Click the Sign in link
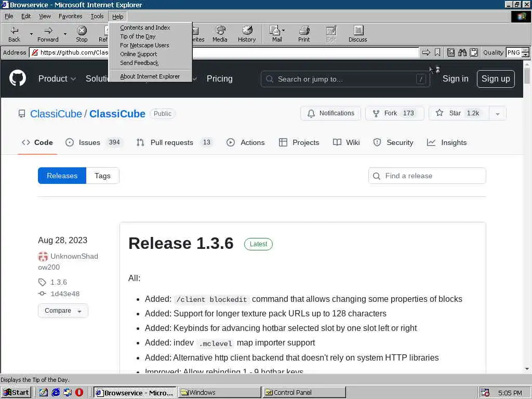The height and width of the screenshot is (399, 532). [455, 79]
